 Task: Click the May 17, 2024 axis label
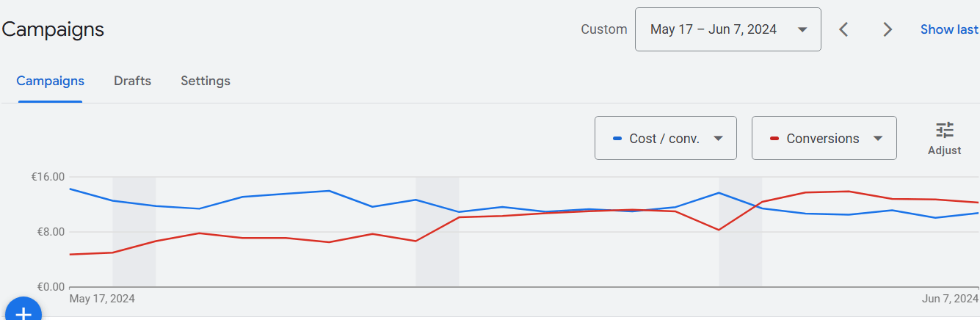pyautogui.click(x=102, y=299)
